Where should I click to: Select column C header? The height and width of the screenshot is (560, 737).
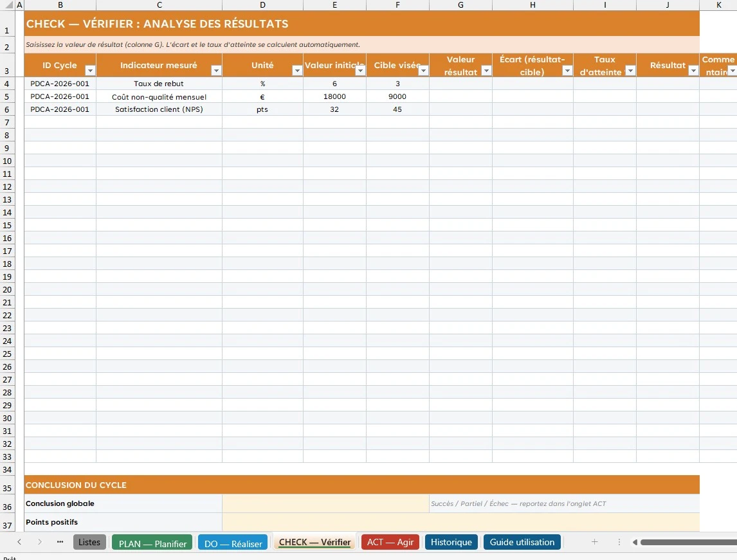[159, 5]
